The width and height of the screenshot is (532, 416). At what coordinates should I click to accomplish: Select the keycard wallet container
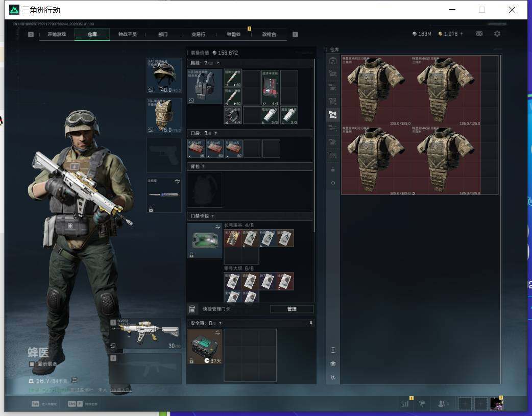[205, 240]
